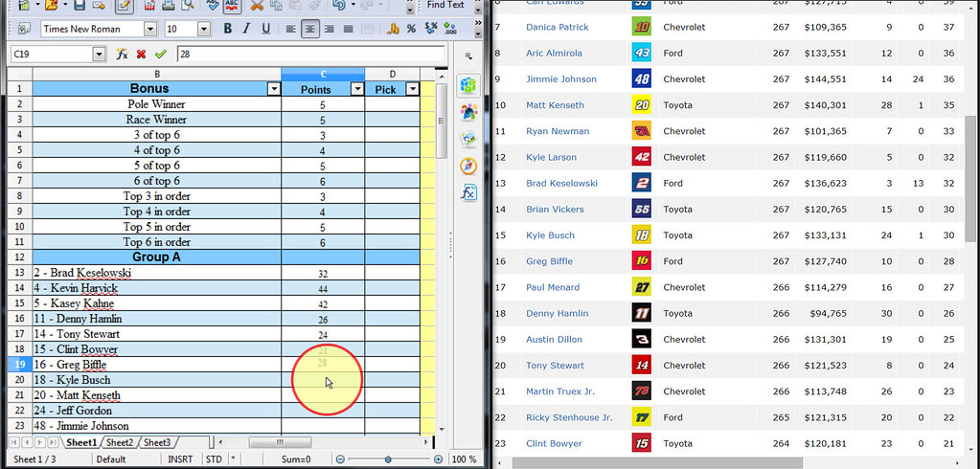This screenshot has width=980, height=469.
Task: Open Page Preview icon
Action: tap(187, 5)
